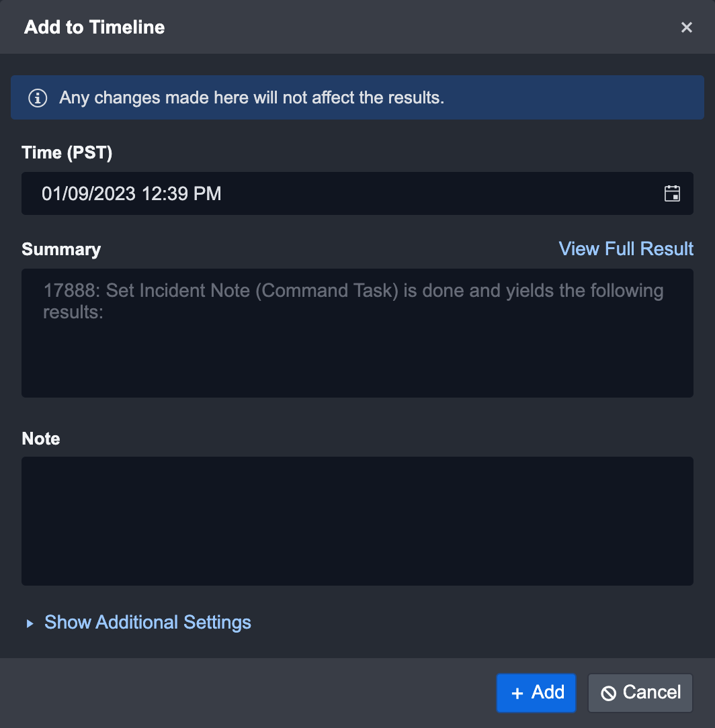Open the View Full Result link
Viewport: 715px width, 728px height.
pyautogui.click(x=626, y=248)
